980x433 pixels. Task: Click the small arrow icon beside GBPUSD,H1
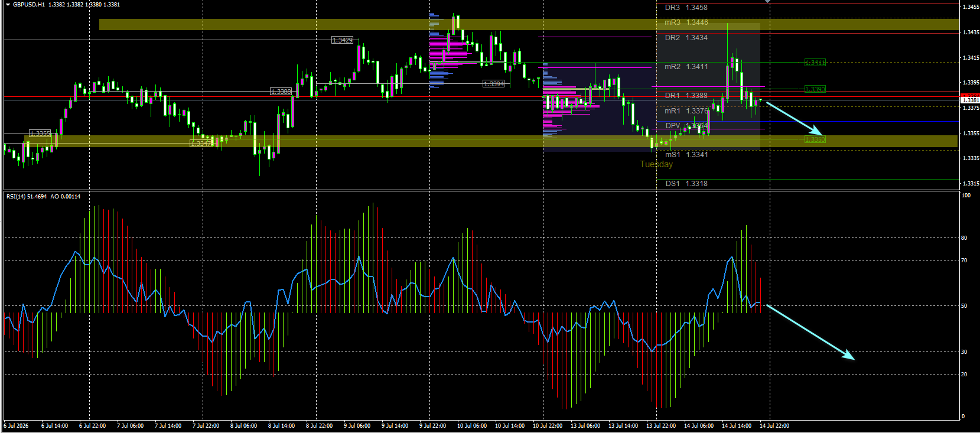click(x=8, y=4)
